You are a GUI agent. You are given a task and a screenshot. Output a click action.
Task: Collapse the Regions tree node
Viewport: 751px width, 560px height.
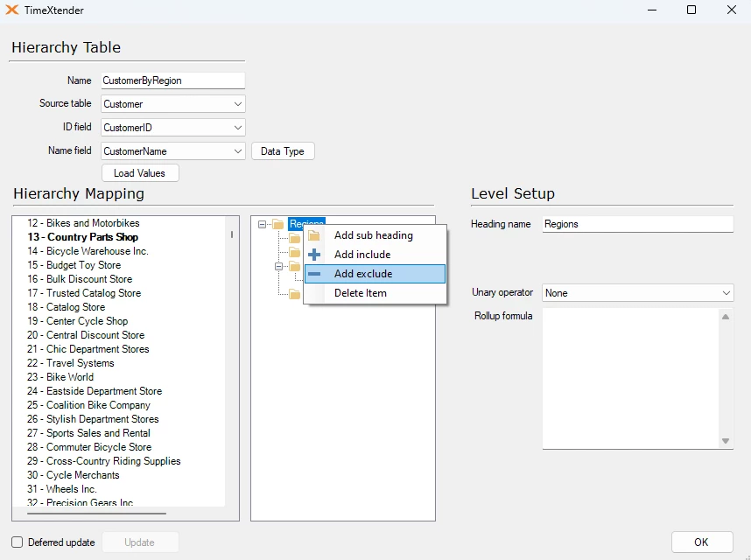(x=263, y=224)
